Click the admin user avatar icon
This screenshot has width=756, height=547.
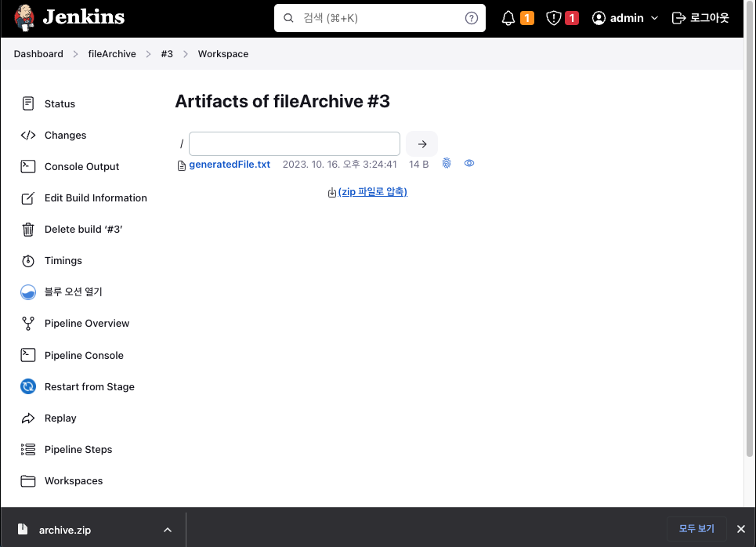click(x=599, y=18)
